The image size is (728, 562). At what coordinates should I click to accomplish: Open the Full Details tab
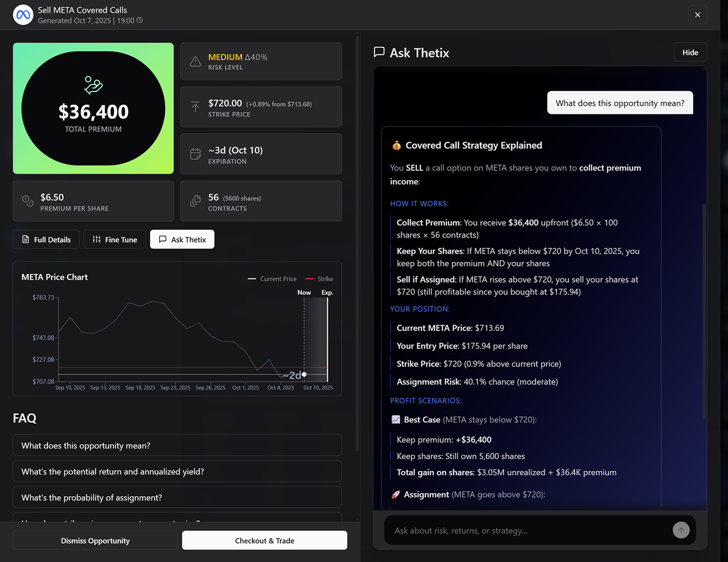[x=46, y=239]
